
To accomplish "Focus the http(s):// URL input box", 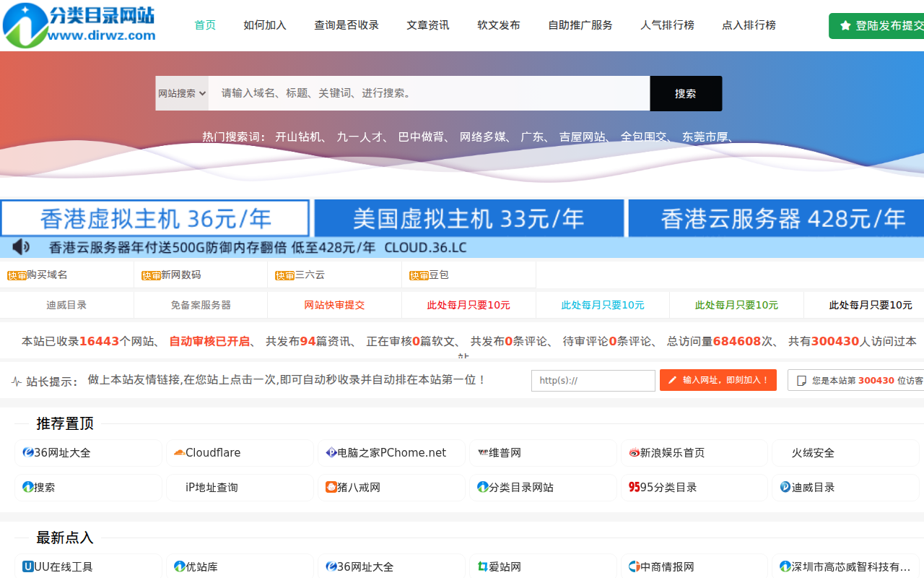I will (x=593, y=381).
